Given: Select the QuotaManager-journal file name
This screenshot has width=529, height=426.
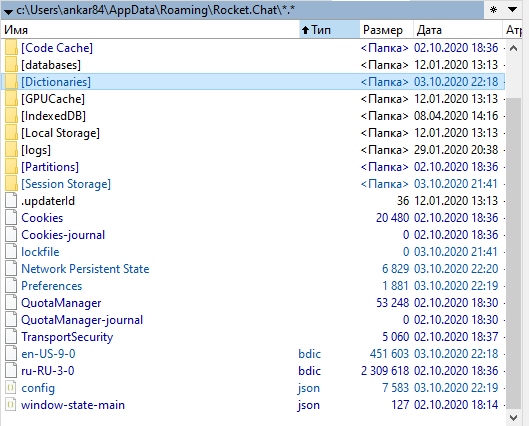Looking at the screenshot, I should click(82, 320).
